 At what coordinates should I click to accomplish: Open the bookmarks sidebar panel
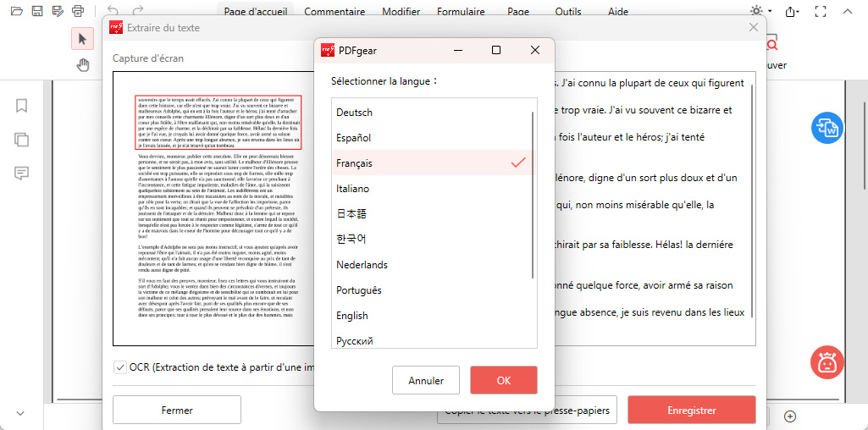coord(21,106)
